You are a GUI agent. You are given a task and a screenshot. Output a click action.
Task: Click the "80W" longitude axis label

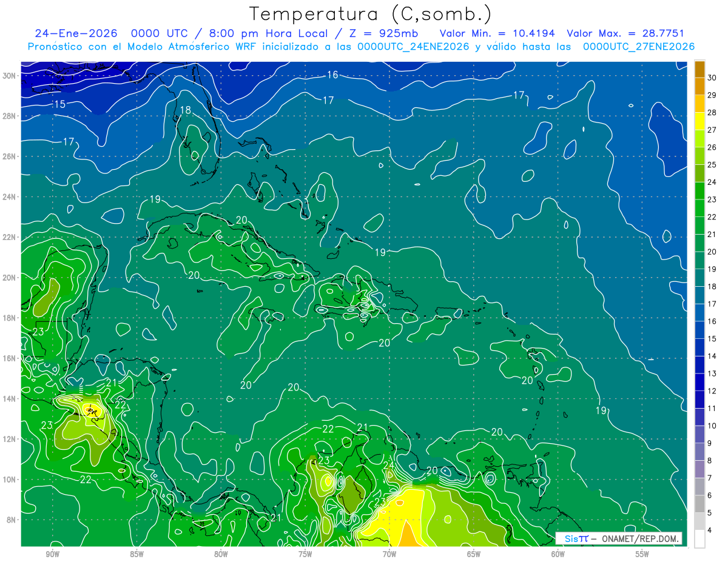click(x=221, y=554)
